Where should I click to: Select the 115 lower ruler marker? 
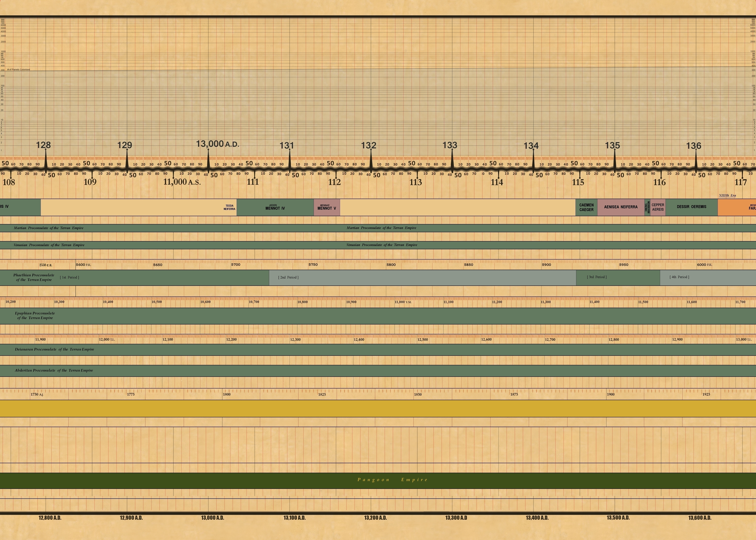click(x=578, y=182)
